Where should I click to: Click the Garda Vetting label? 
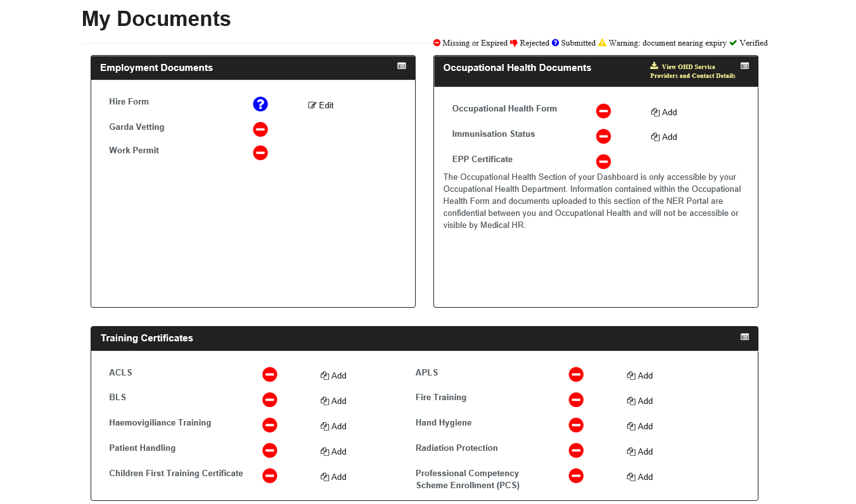pyautogui.click(x=136, y=127)
